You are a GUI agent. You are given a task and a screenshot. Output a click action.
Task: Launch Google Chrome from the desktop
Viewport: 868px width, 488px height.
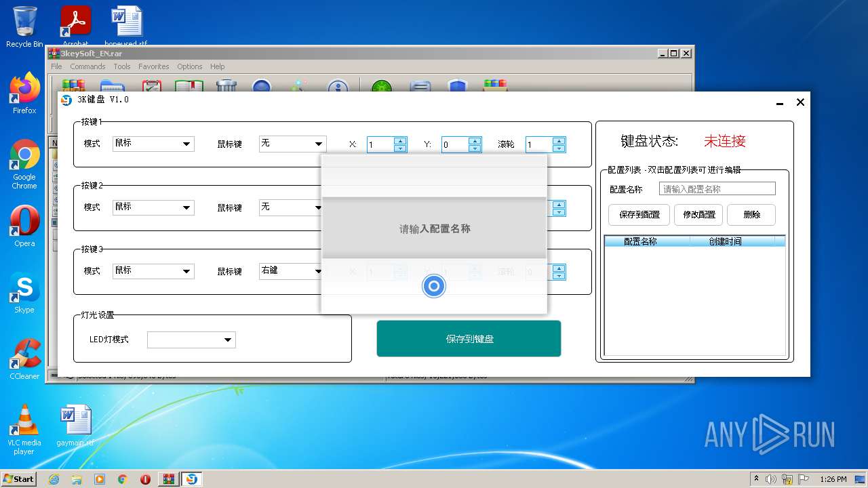24,165
